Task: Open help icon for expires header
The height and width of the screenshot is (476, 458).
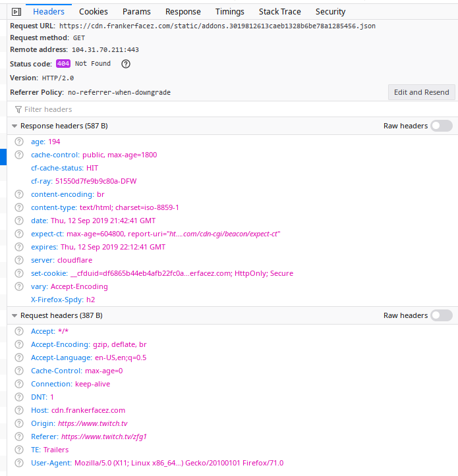Action: click(x=19, y=247)
